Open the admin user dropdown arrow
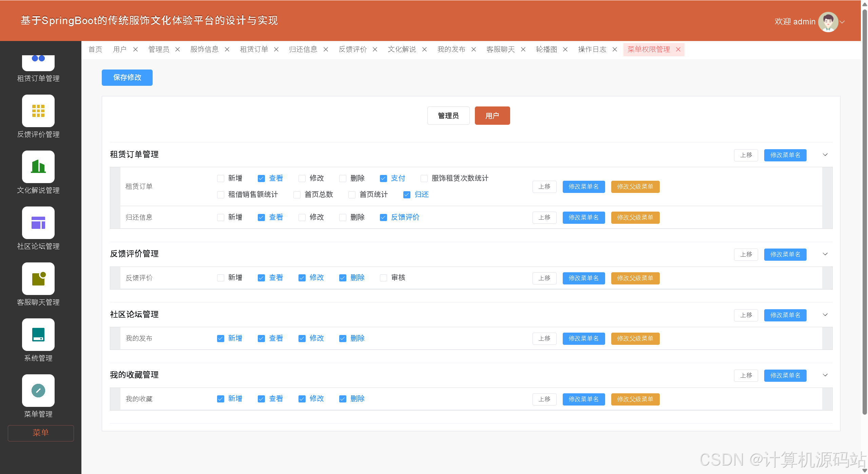Screen dimensions: 868x474 tap(842, 22)
